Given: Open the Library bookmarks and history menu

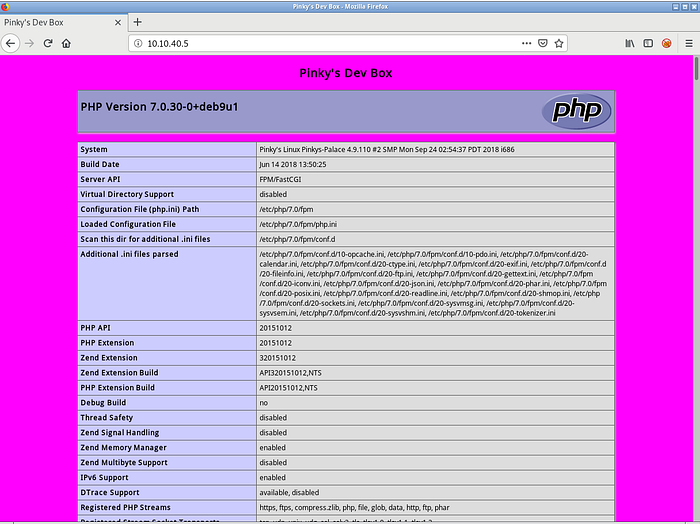Looking at the screenshot, I should 630,43.
